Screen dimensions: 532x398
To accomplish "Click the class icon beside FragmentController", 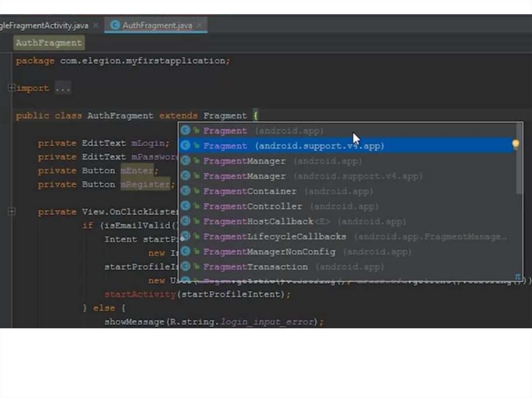I will tap(185, 206).
